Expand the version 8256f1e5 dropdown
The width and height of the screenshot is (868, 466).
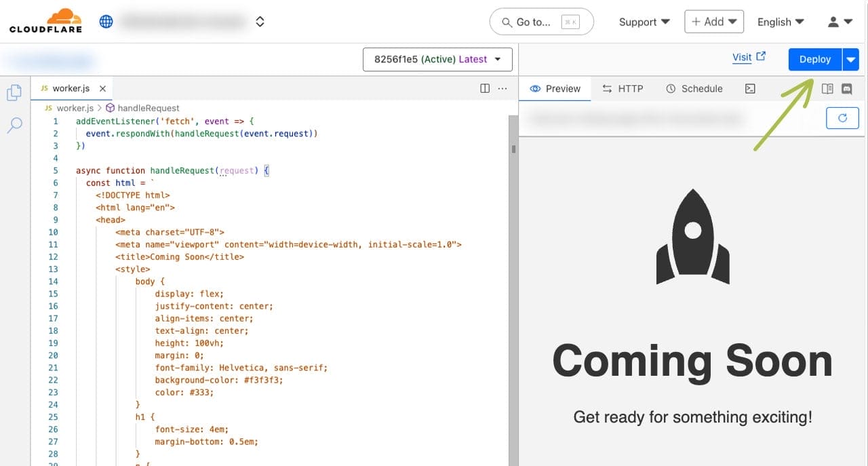coord(437,60)
